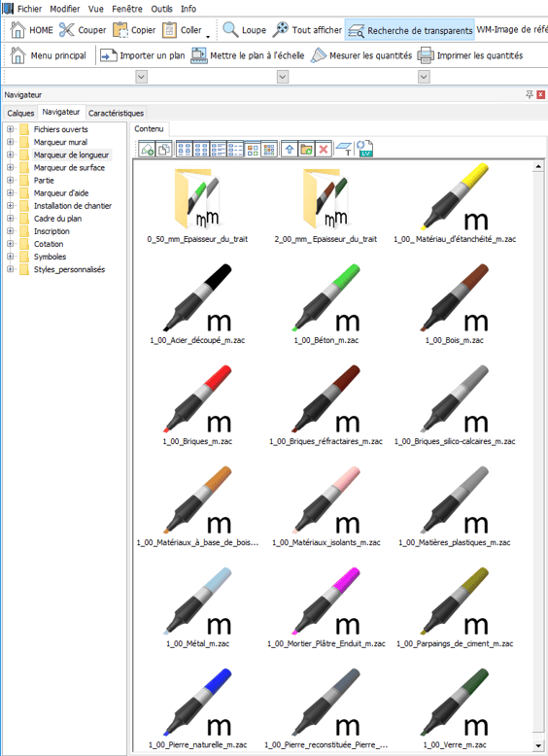The image size is (548, 756).
Task: Click Tout afficher to show all
Action: (307, 30)
